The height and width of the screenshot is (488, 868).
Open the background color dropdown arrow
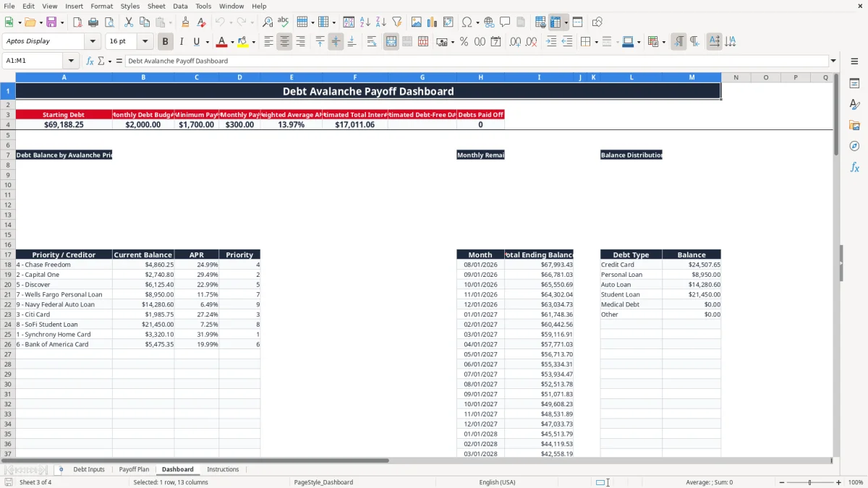(x=253, y=42)
